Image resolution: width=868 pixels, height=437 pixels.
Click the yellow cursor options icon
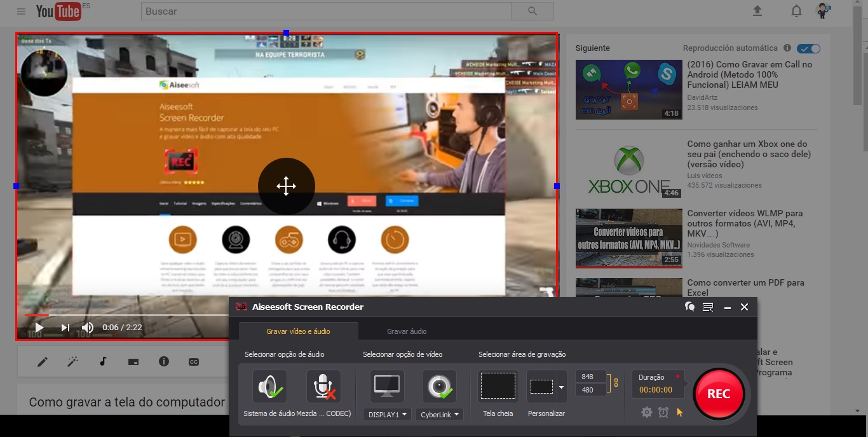[680, 412]
